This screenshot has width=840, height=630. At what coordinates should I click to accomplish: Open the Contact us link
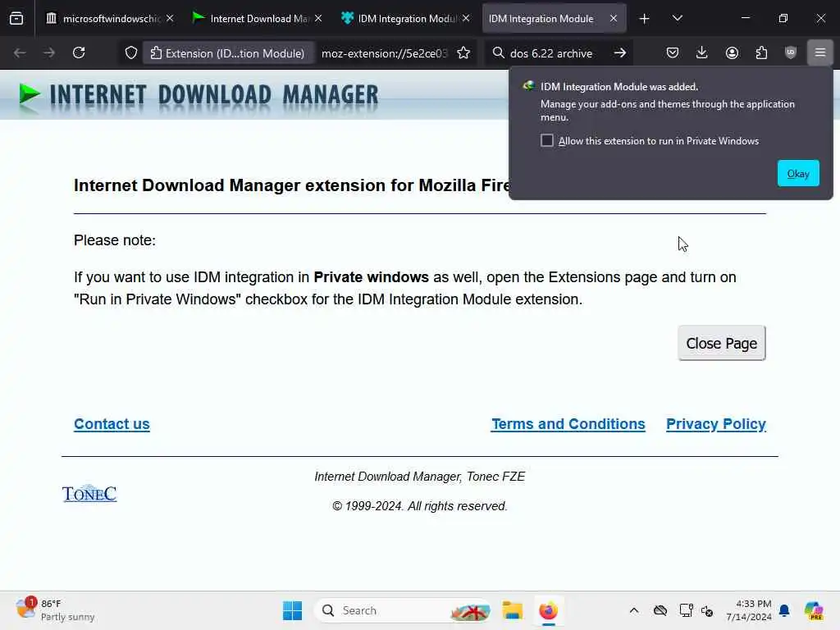pyautogui.click(x=112, y=424)
